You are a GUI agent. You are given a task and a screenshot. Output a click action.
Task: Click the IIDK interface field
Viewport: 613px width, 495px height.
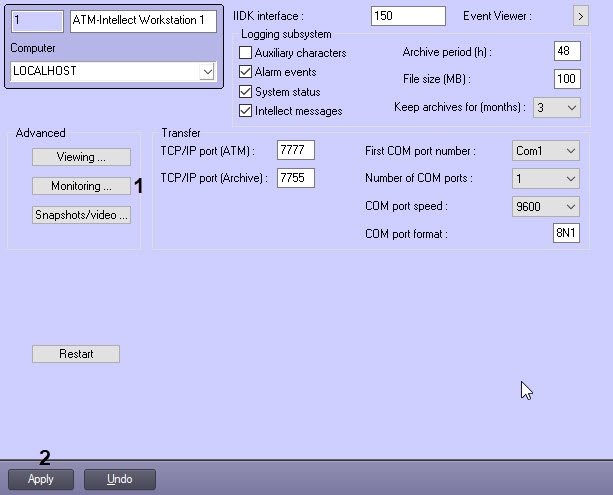pos(408,16)
